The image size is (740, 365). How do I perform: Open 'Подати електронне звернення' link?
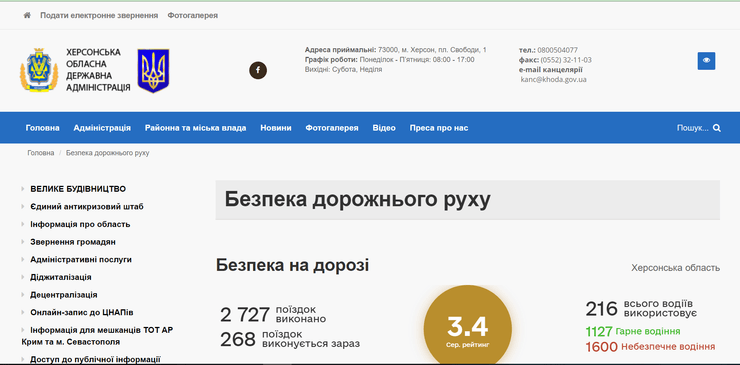pos(99,15)
